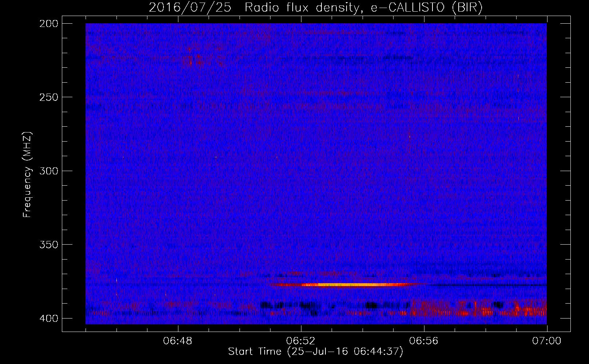Click the 06:52 time tick label

[301, 341]
